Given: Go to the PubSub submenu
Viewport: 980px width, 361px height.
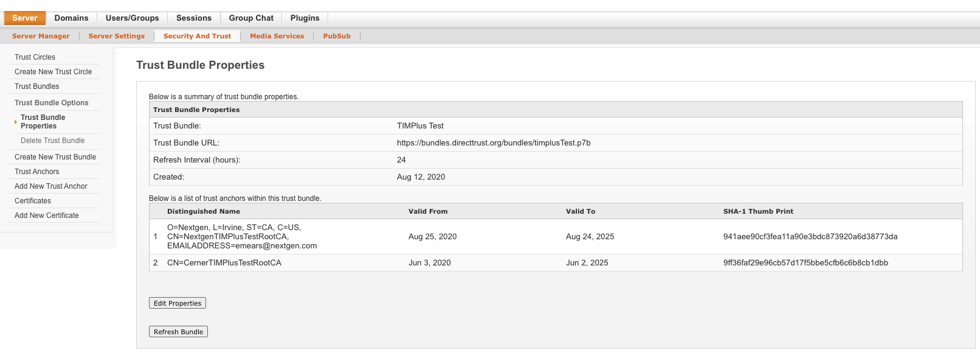Looking at the screenshot, I should [337, 36].
